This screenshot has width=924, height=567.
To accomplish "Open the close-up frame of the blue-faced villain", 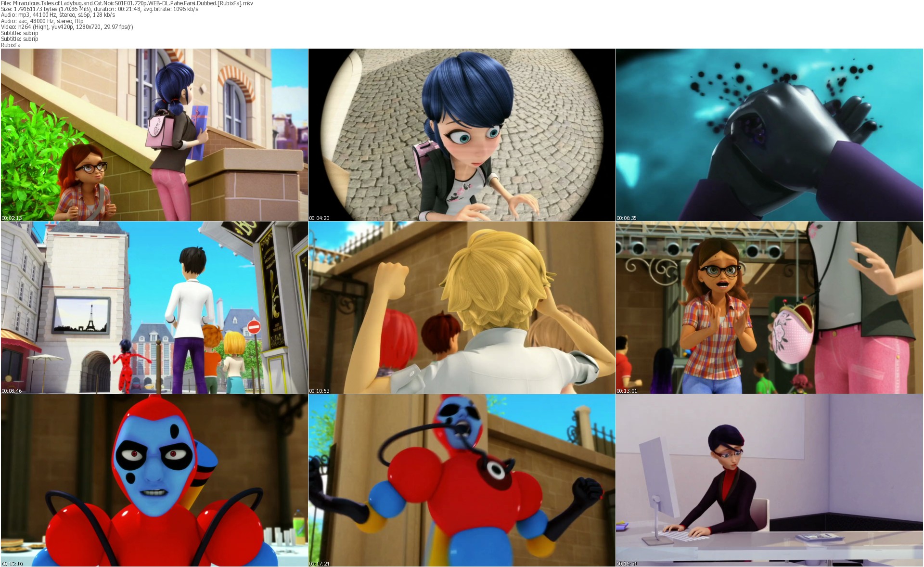I will [x=154, y=480].
